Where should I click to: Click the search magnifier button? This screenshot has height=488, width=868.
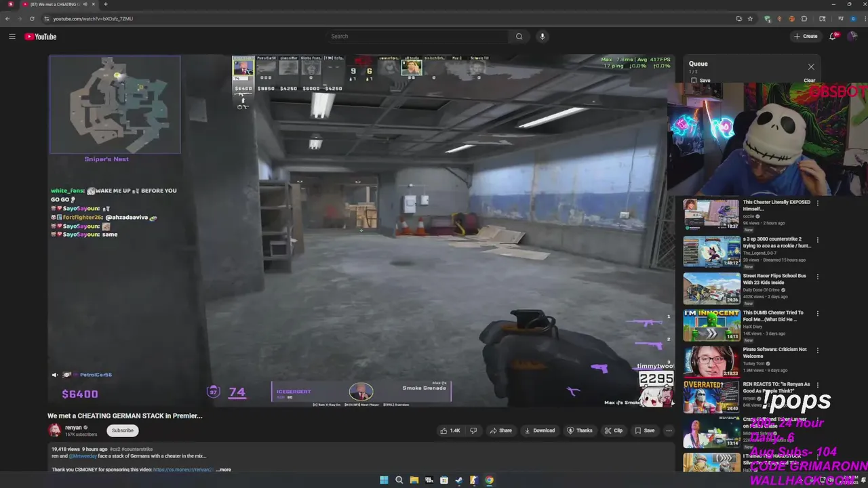click(x=519, y=37)
